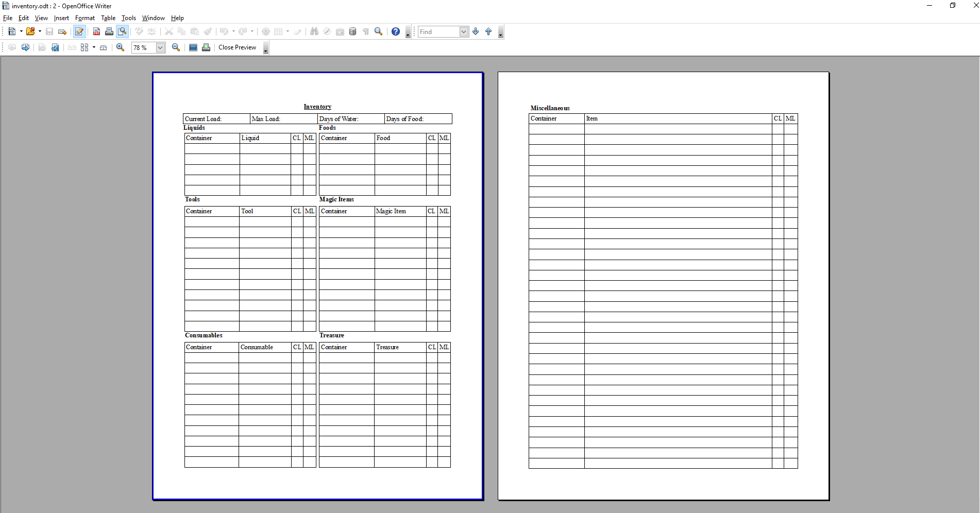Viewport: 980px width, 513px height.
Task: Click the Open file folder icon
Action: click(x=30, y=31)
